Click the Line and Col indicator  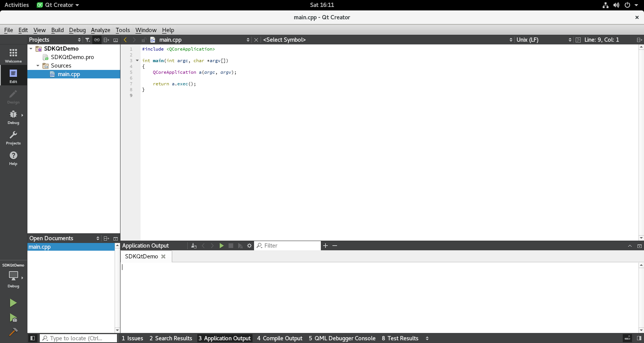tap(601, 40)
